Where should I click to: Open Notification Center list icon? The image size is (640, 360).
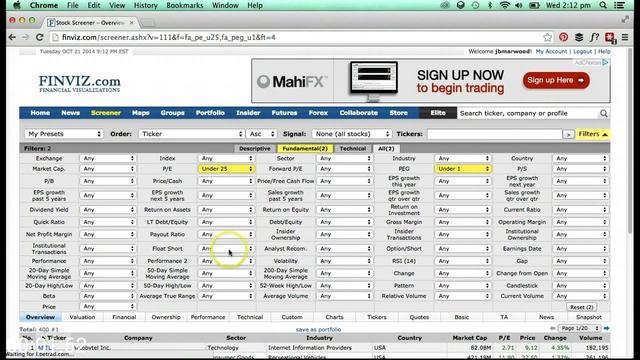click(619, 5)
